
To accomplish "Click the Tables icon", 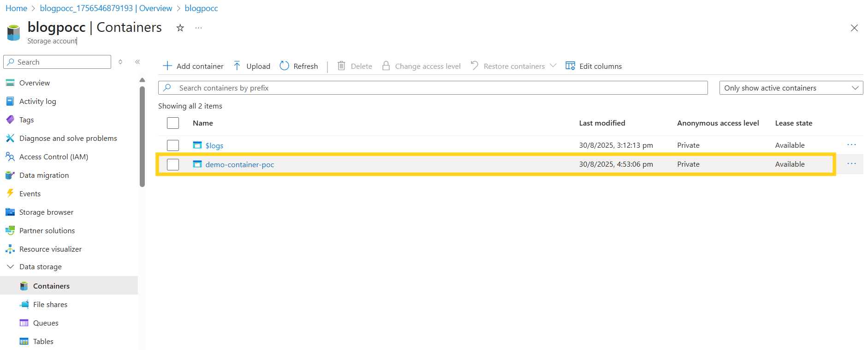I will [24, 342].
